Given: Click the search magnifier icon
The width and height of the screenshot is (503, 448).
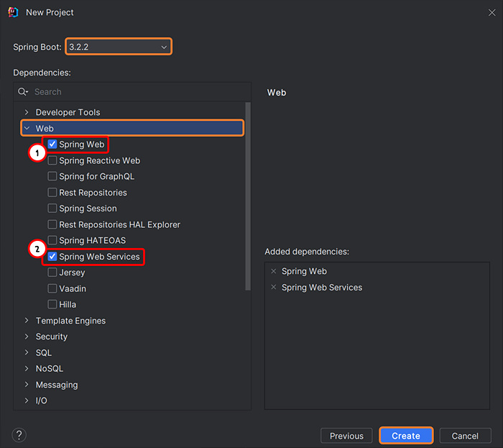Looking at the screenshot, I should pos(23,92).
